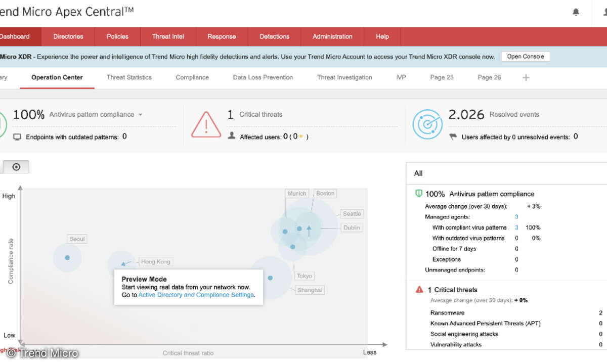
Task: Switch to the Page 26 tab
Action: [489, 77]
